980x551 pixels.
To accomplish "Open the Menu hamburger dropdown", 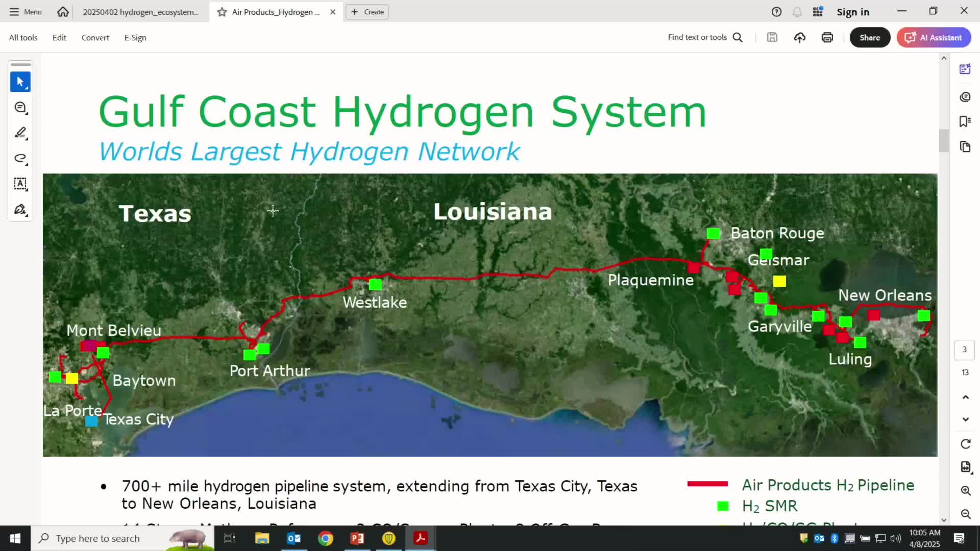I will [26, 12].
